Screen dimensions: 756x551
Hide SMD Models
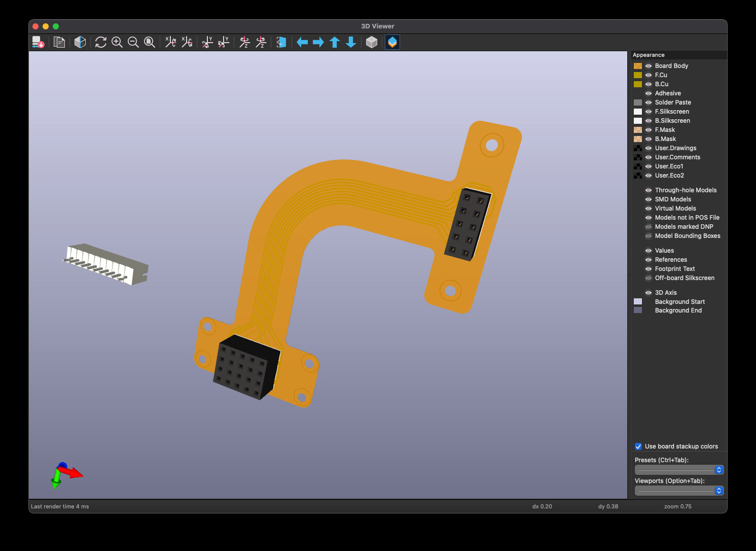(x=649, y=199)
